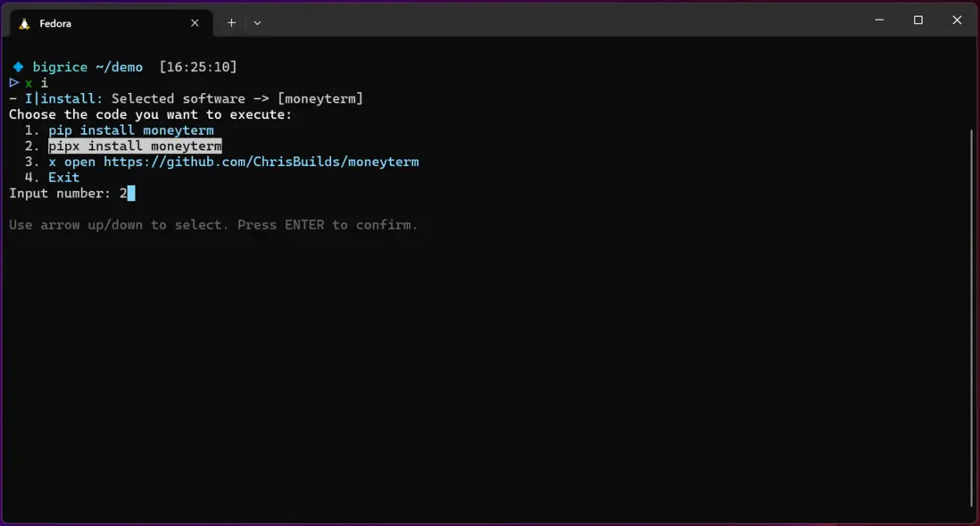Viewport: 980px width, 526px height.
Task: Click the [16:25:10] timestamp in the prompt
Action: point(198,67)
